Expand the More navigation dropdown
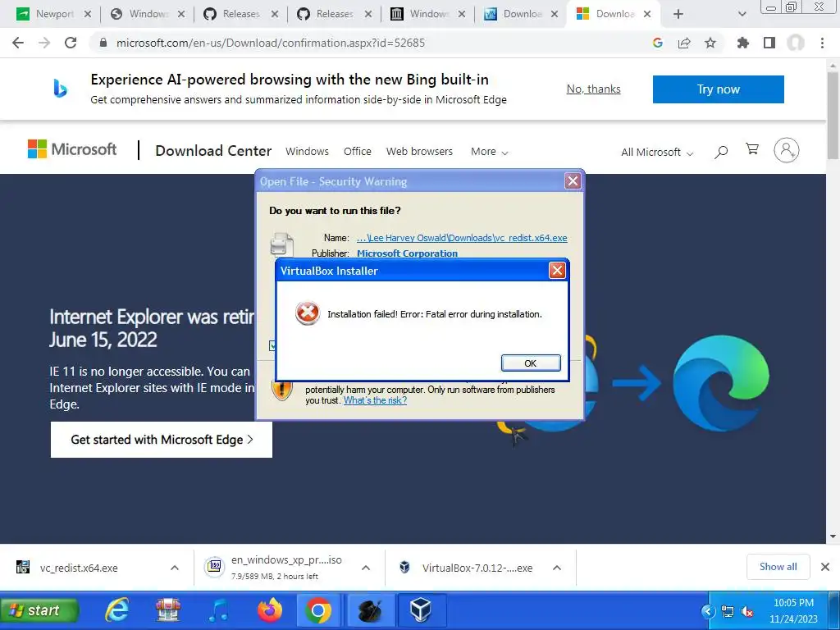This screenshot has width=840, height=630. 489,152
